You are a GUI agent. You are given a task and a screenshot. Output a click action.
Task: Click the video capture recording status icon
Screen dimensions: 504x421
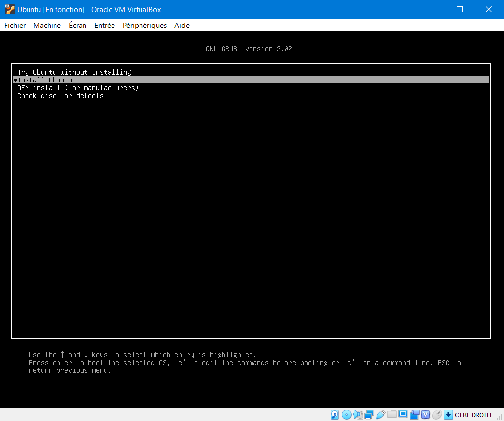415,415
